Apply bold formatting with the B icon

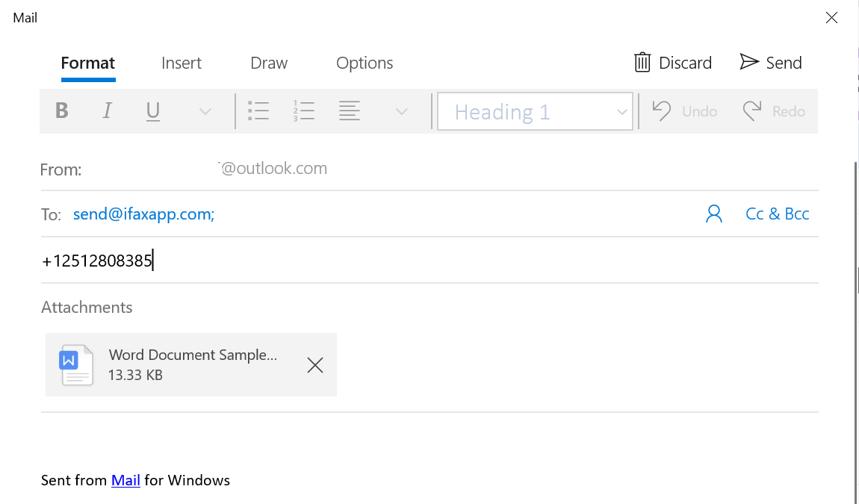tap(62, 111)
